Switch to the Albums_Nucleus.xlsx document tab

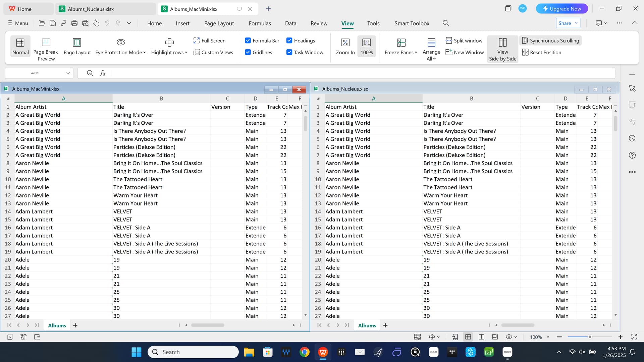(x=91, y=9)
